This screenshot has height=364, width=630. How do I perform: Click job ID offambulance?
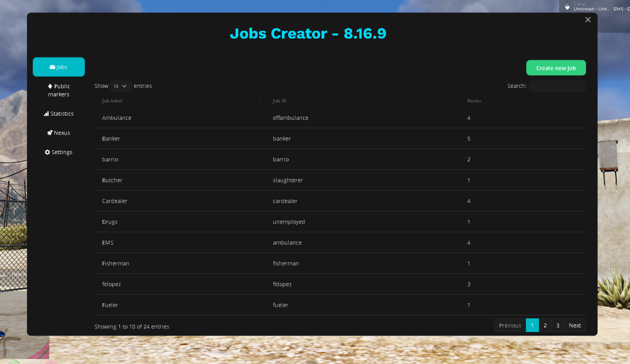[x=291, y=118]
